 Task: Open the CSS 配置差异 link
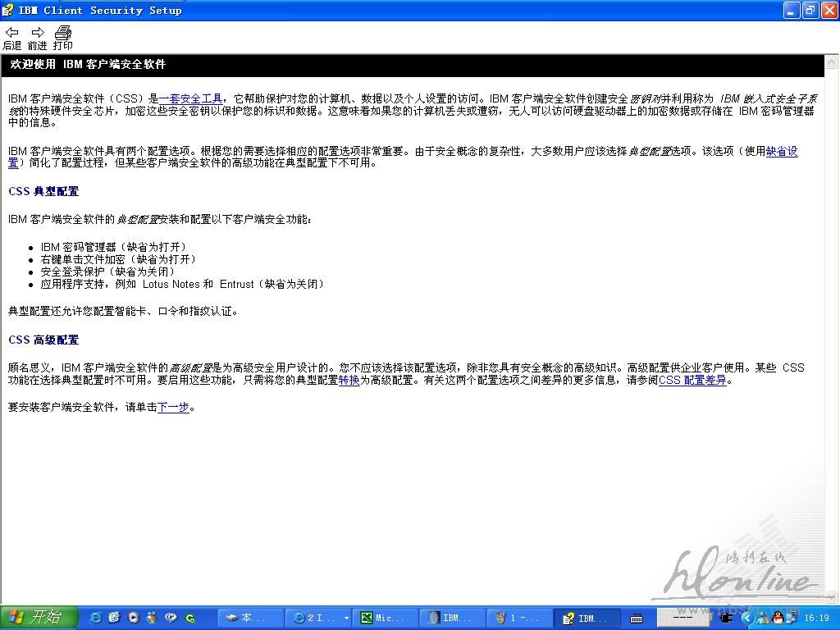coord(692,380)
